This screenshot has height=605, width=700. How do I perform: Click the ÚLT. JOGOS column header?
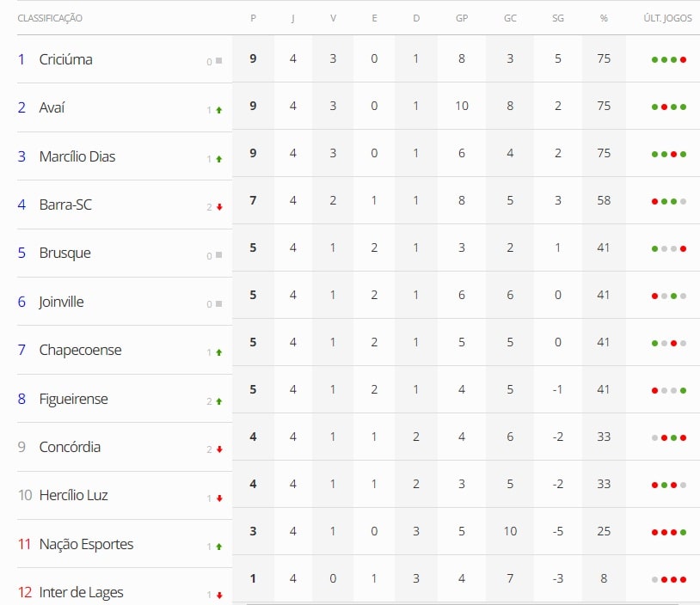coord(668,18)
